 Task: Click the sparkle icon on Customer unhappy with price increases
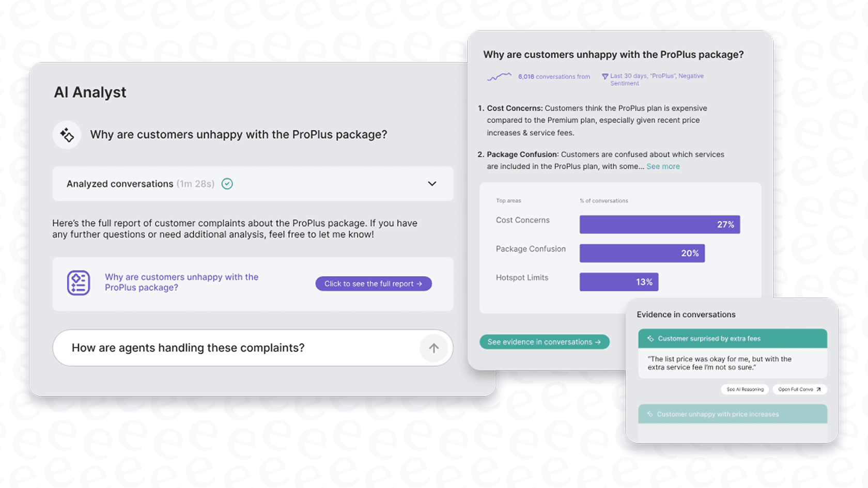[649, 414]
